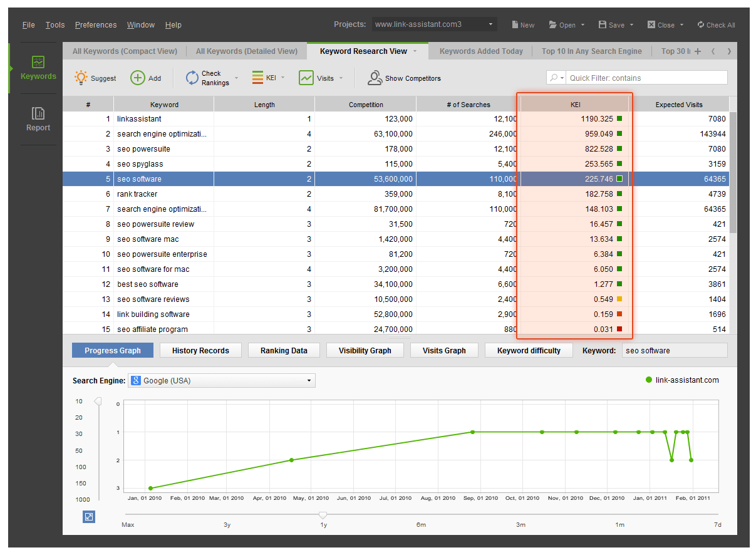The image size is (756, 555).
Task: Open the File menu
Action: pyautogui.click(x=29, y=25)
